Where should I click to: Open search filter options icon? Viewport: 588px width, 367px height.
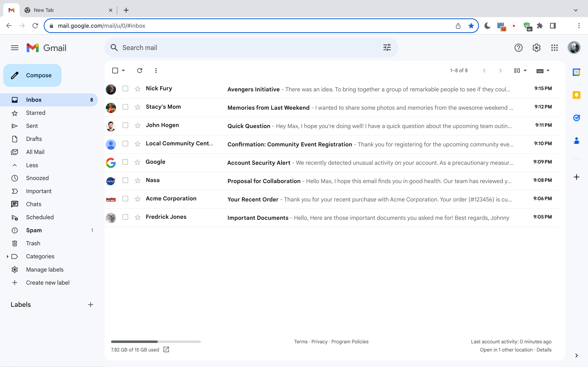click(x=387, y=48)
